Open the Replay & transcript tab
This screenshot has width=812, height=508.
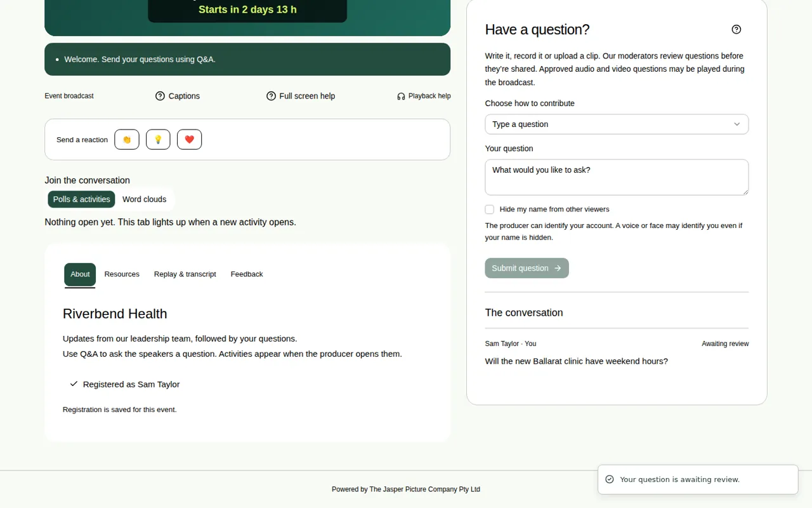pos(185,274)
